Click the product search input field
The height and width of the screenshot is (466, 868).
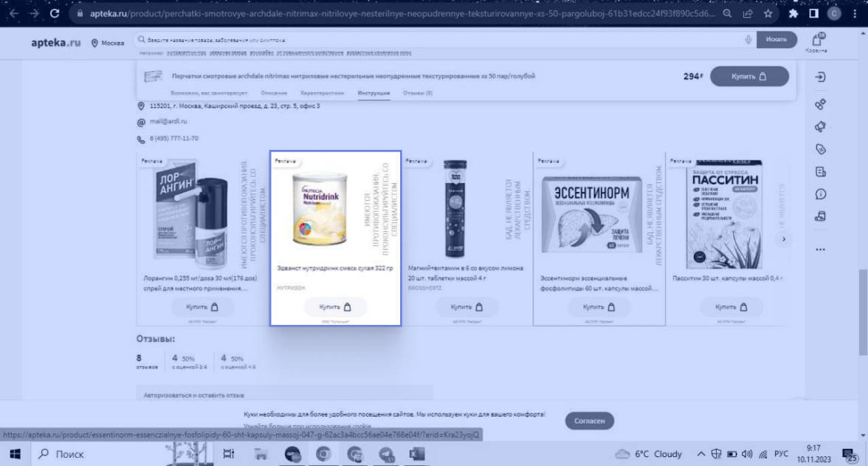443,39
